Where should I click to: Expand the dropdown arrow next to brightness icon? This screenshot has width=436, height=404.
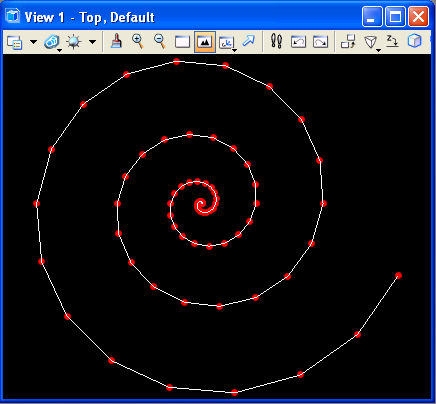coord(92,42)
